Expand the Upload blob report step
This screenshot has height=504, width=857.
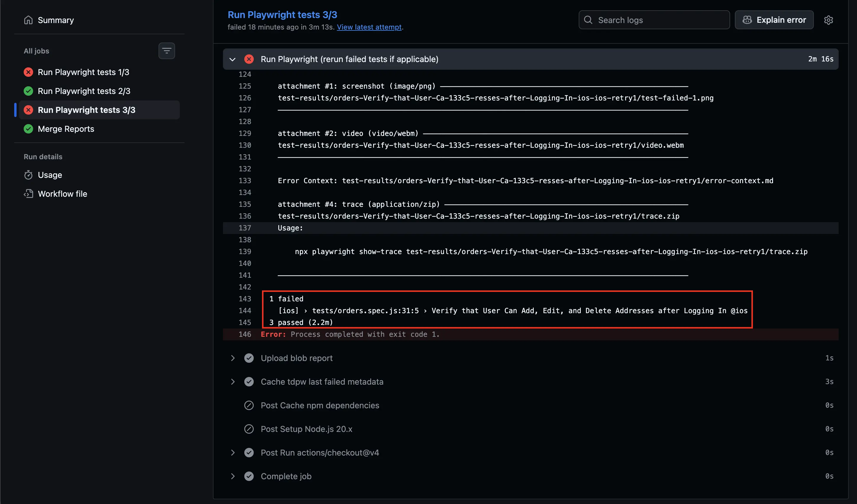(x=233, y=358)
